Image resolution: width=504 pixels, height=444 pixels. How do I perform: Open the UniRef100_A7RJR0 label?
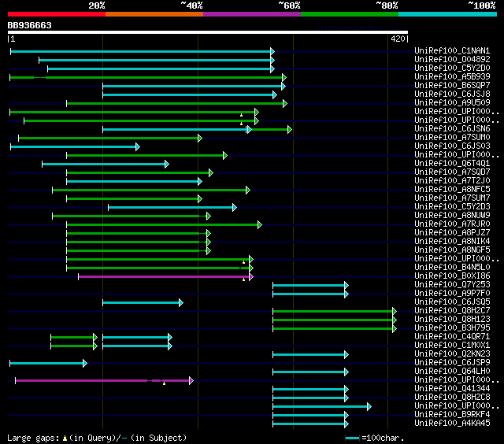[x=452, y=224]
